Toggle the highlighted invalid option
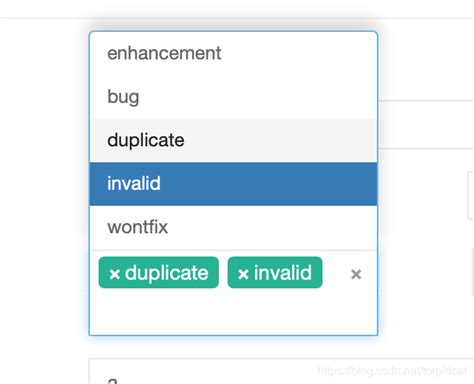 click(233, 184)
